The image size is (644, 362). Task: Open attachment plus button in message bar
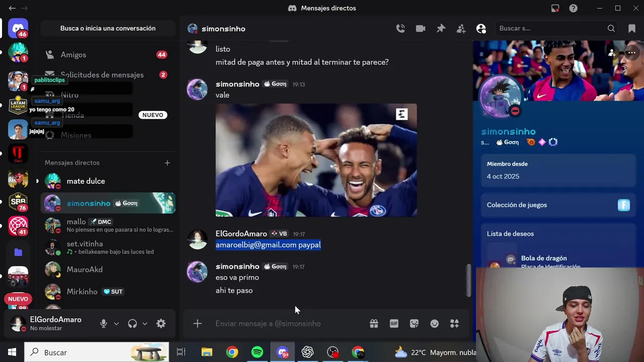click(198, 324)
